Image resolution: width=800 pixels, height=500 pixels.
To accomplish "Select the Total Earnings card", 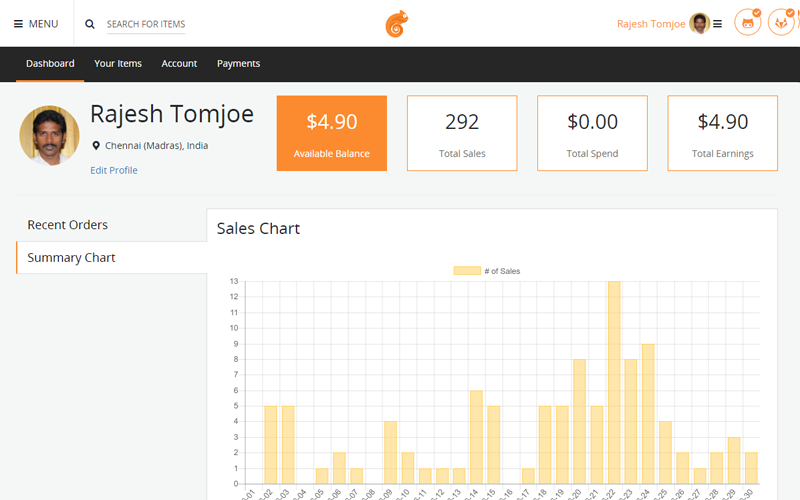I will (x=722, y=133).
